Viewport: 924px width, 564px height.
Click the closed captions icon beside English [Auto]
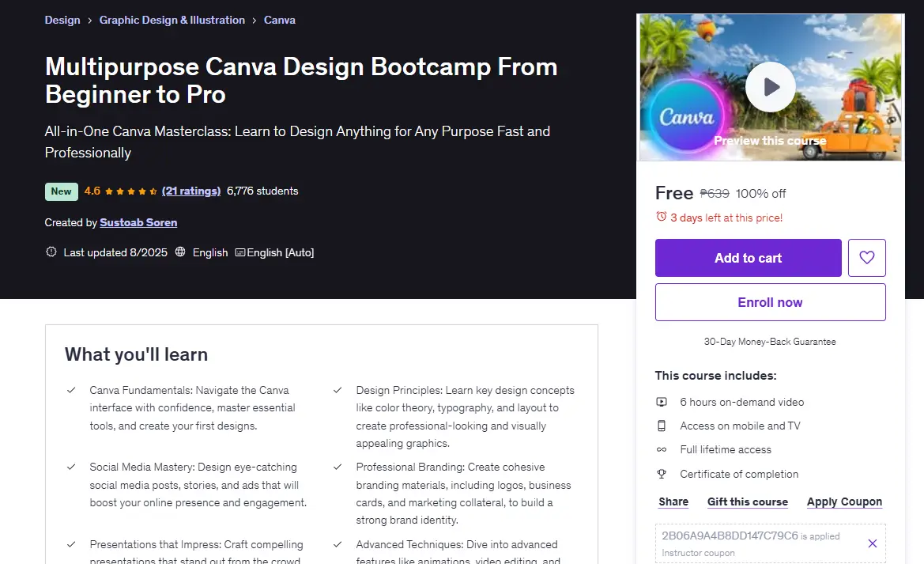[239, 252]
